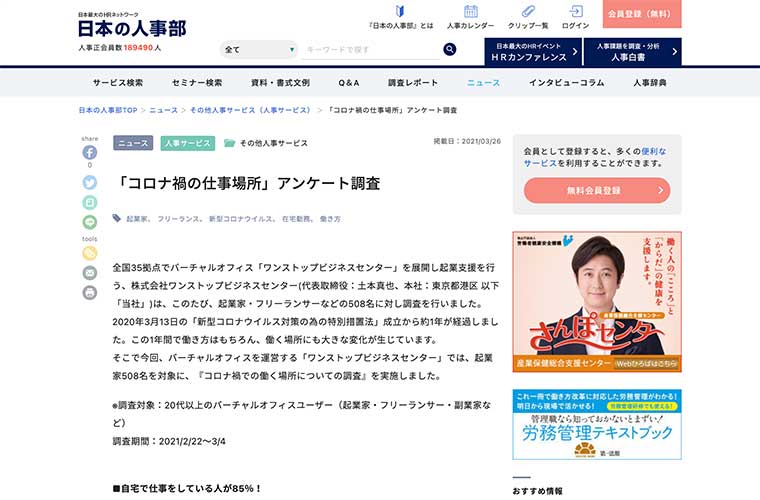The height and width of the screenshot is (500, 760).
Task: Click the 会員登録（無料） button
Action: tap(642, 14)
